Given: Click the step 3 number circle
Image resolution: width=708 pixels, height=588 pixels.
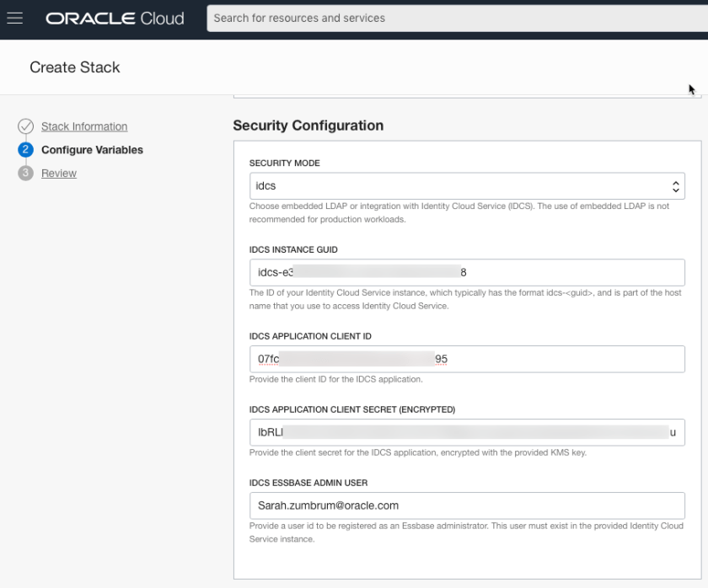Looking at the screenshot, I should tap(25, 174).
